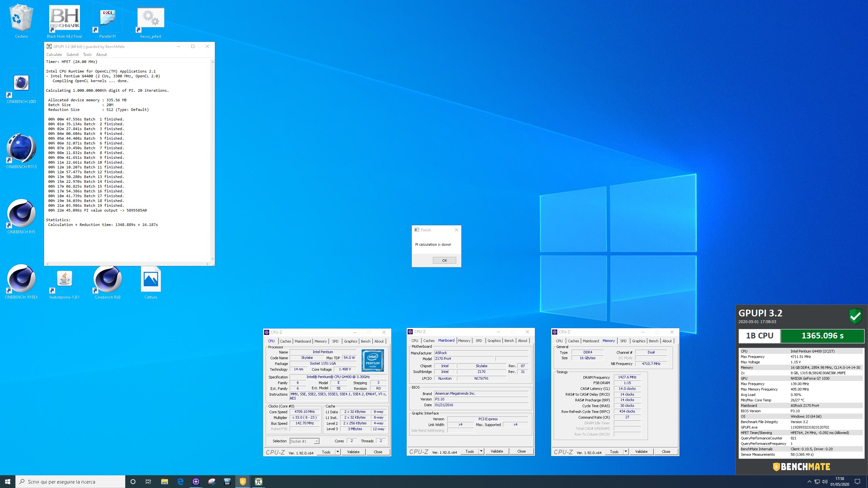Switch to GPUPI pi taskbar icon
Image resolution: width=868 pixels, height=488 pixels.
pos(258,482)
